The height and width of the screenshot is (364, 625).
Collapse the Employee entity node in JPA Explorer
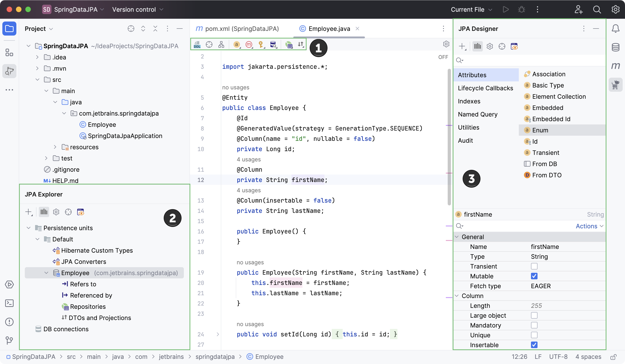[46, 273]
